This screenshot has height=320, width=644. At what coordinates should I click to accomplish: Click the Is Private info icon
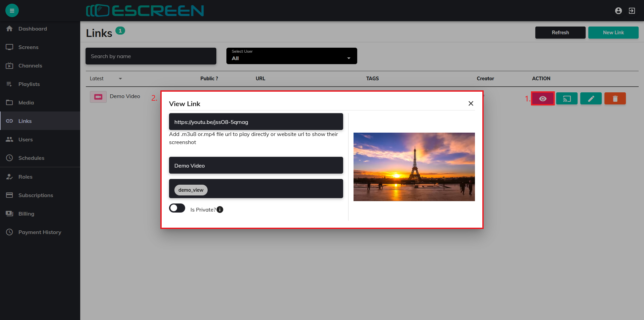pyautogui.click(x=220, y=210)
